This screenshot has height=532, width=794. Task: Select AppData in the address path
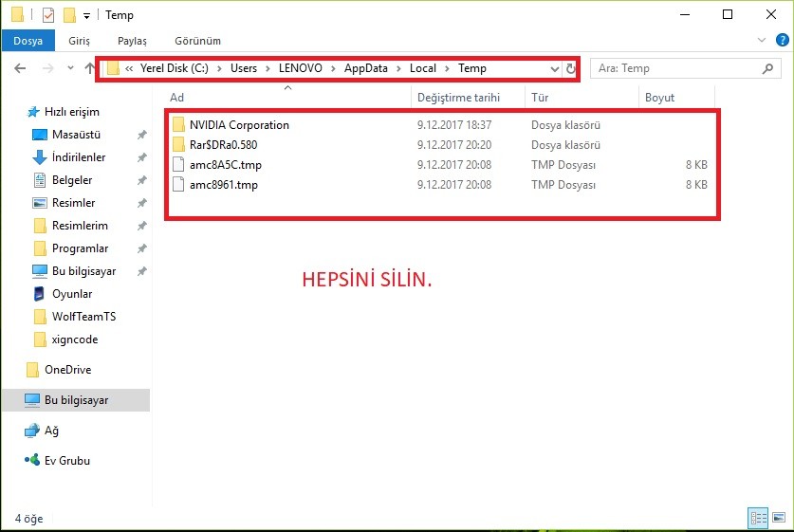tap(366, 68)
